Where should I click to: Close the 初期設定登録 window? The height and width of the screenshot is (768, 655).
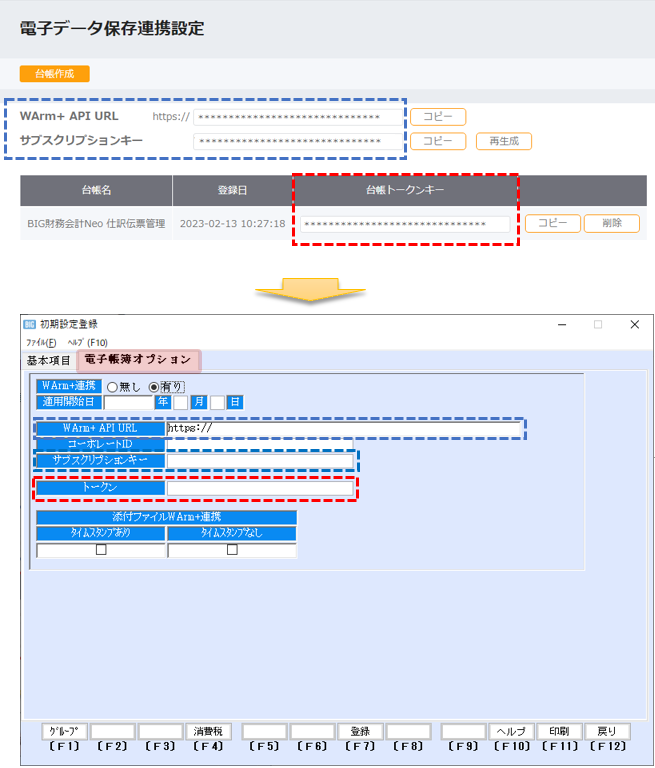pos(634,325)
